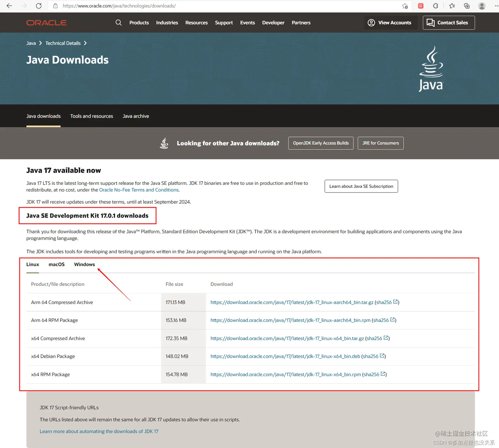Open browser settings and more menu
499x448 pixels.
pos(496,6)
